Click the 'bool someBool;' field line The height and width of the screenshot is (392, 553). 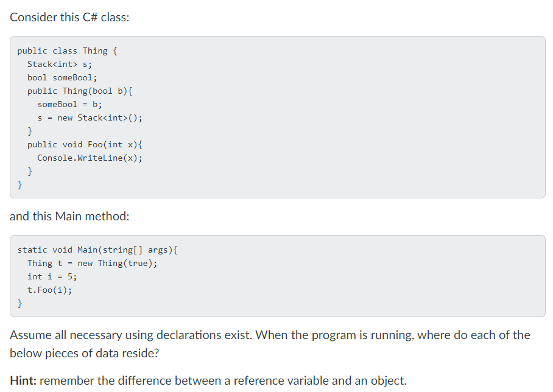click(62, 77)
